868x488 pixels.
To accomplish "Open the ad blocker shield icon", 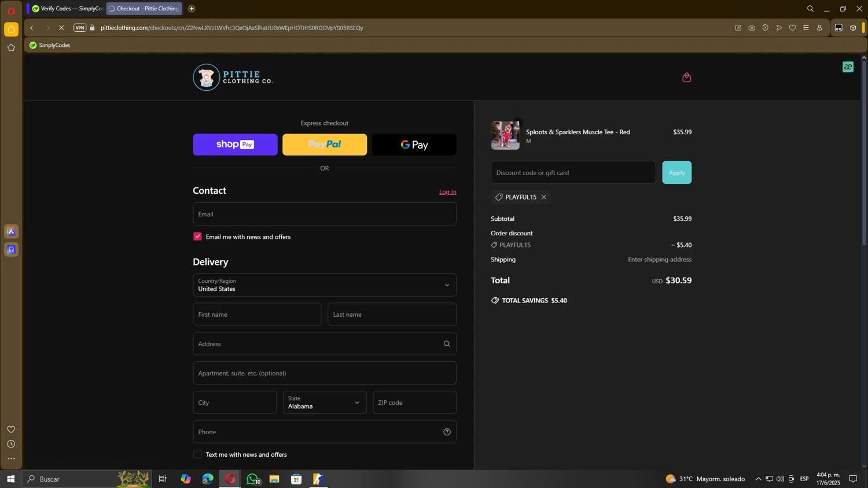I will click(765, 28).
